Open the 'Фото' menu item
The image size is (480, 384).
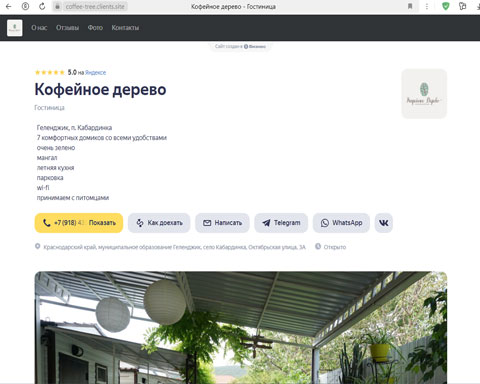[95, 28]
